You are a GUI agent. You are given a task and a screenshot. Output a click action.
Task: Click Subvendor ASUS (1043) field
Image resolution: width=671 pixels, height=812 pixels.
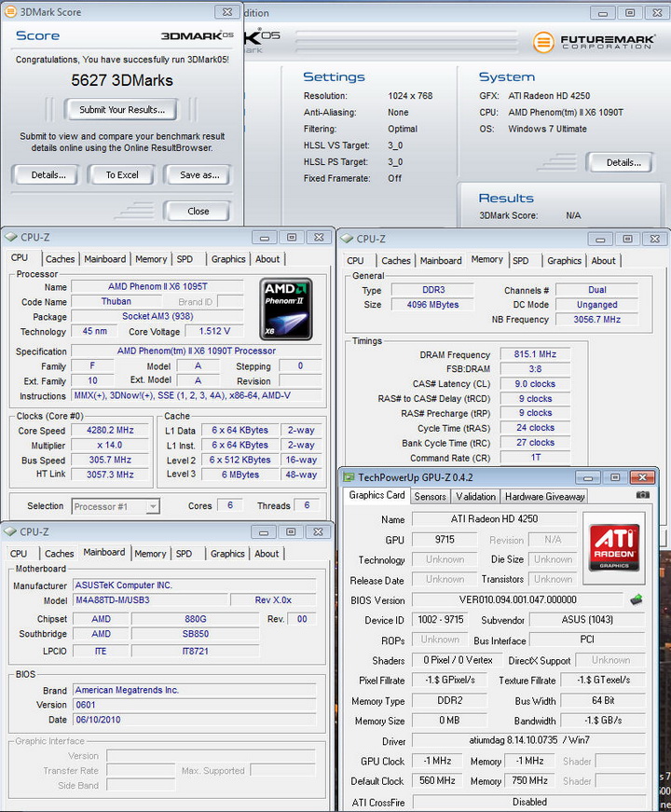[x=587, y=619]
